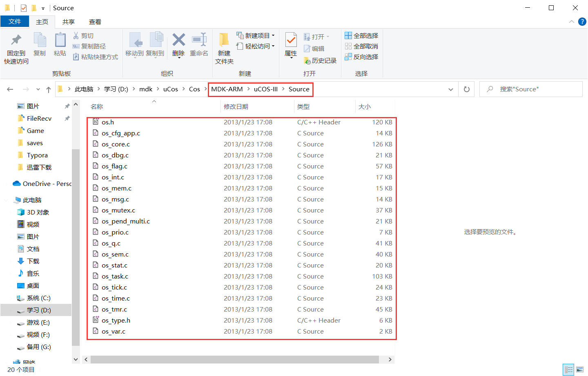
Task: Open the Help question mark icon
Action: (582, 22)
